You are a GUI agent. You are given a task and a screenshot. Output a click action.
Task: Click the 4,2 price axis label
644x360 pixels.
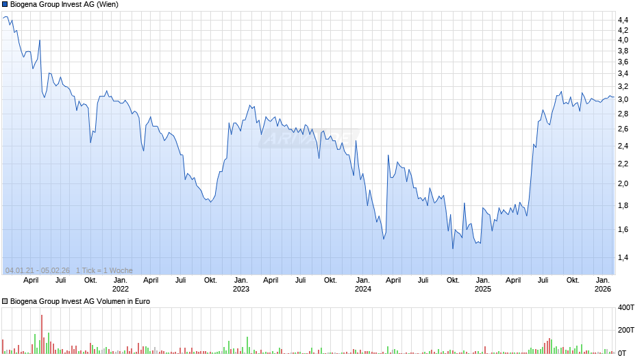click(x=623, y=30)
